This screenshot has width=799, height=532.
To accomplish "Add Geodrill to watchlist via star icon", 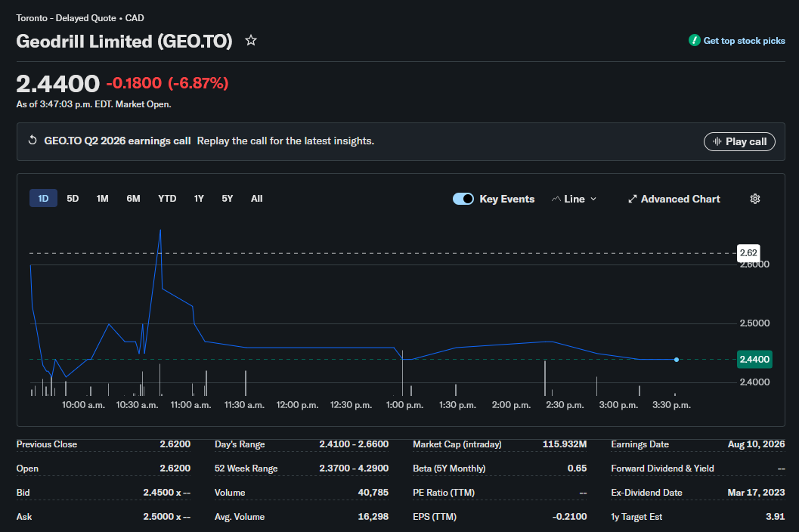I will pos(251,40).
